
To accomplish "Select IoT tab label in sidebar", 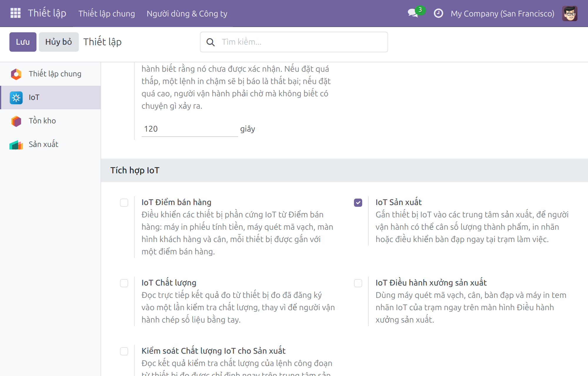I will [34, 97].
